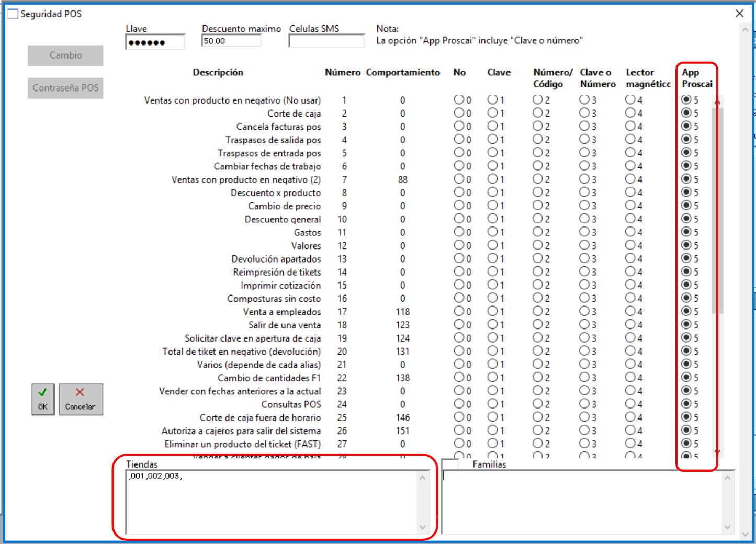Click the Familias box scroll-up arrow
This screenshot has width=756, height=544.
(x=727, y=477)
